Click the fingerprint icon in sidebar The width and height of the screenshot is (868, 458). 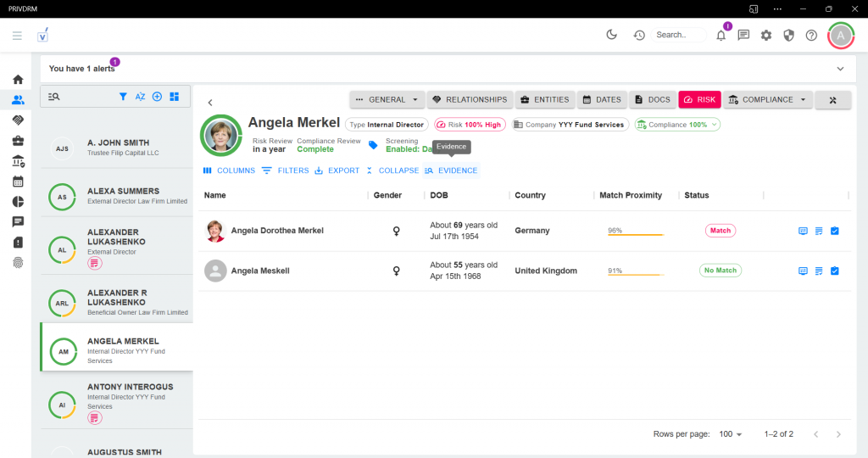click(18, 262)
